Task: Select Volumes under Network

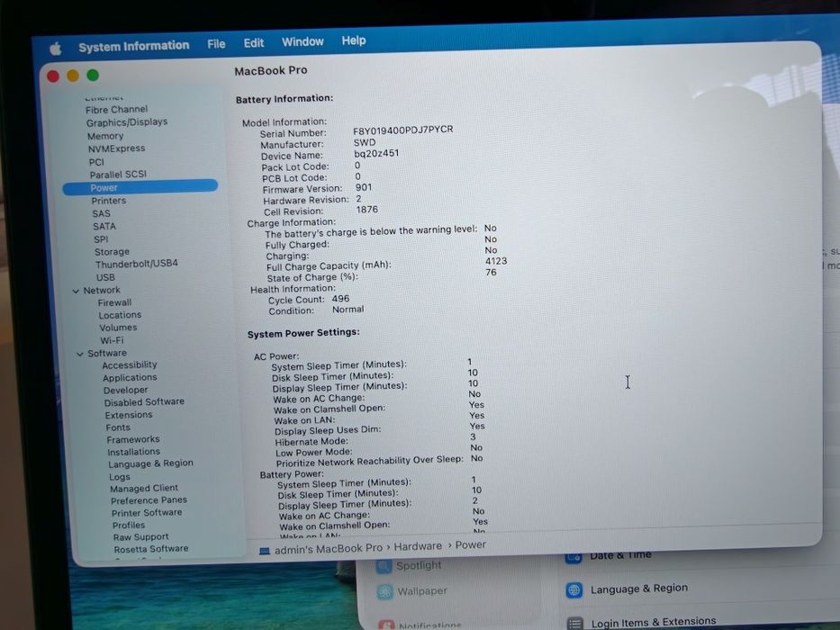Action: [x=118, y=328]
